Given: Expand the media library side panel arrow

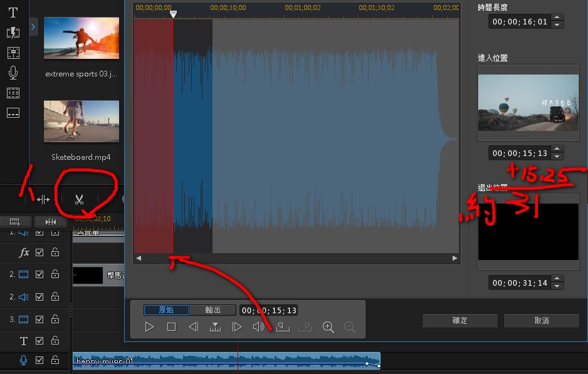Looking at the screenshot, I should [33, 26].
